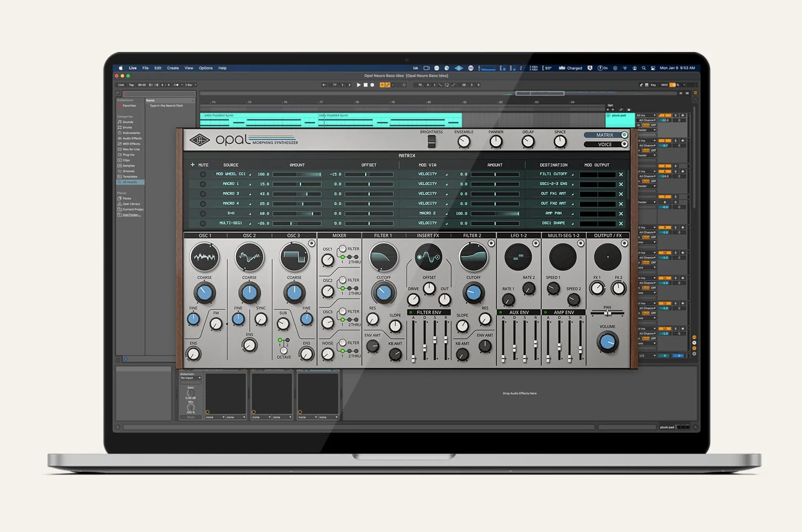Click the LFO 1-2 display screen

pos(518,257)
